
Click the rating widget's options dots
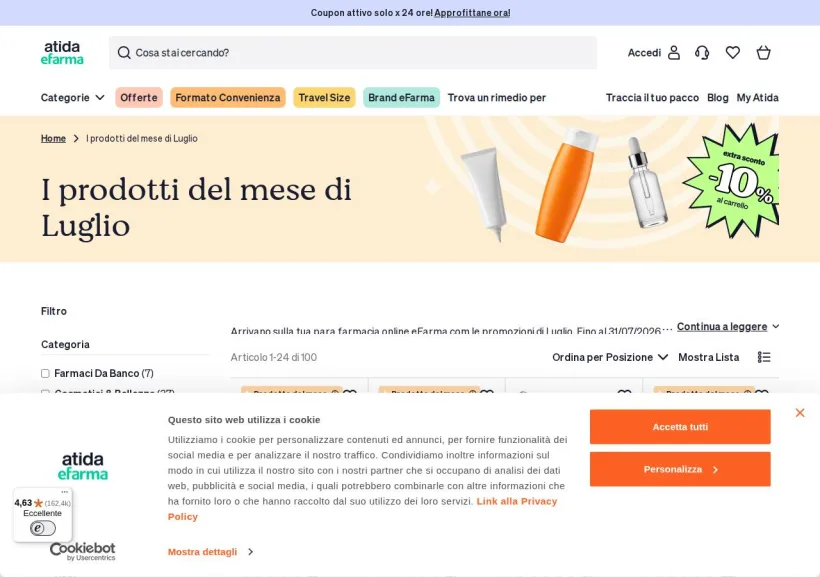(64, 492)
